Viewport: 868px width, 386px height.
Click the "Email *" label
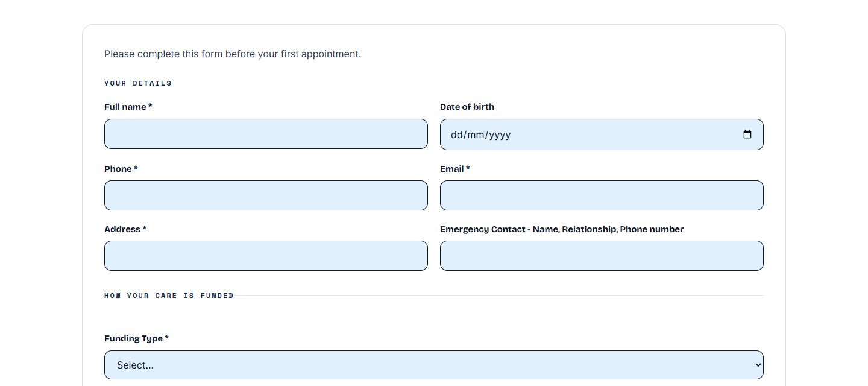(455, 169)
